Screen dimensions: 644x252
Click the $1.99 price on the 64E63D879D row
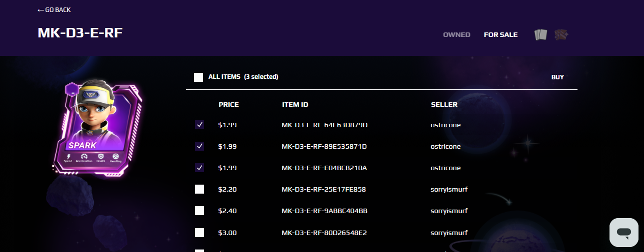click(227, 125)
